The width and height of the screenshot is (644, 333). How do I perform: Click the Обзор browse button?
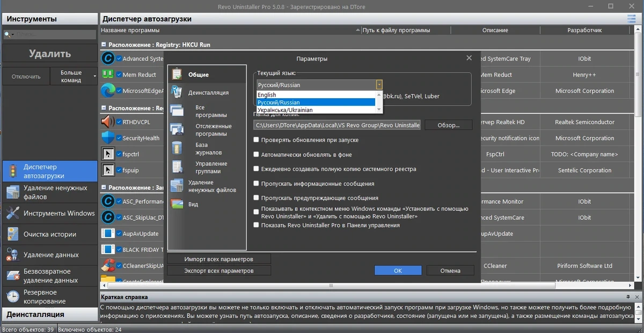point(449,125)
